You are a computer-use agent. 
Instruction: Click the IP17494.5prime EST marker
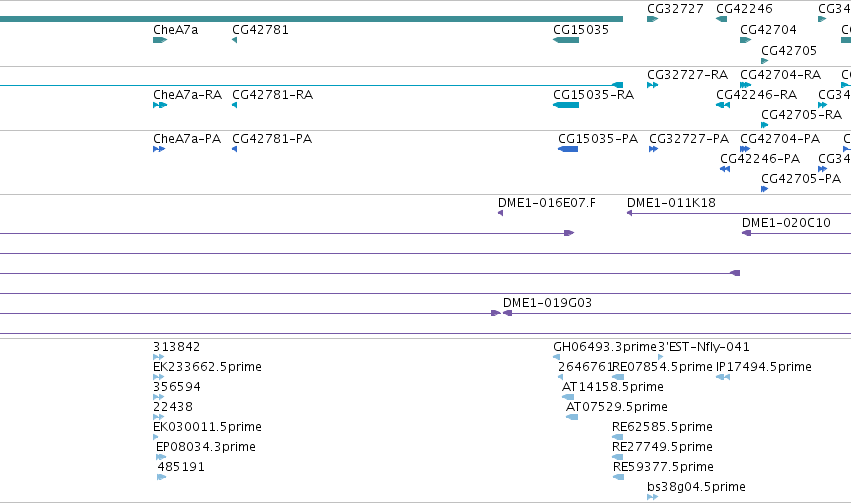[723, 377]
